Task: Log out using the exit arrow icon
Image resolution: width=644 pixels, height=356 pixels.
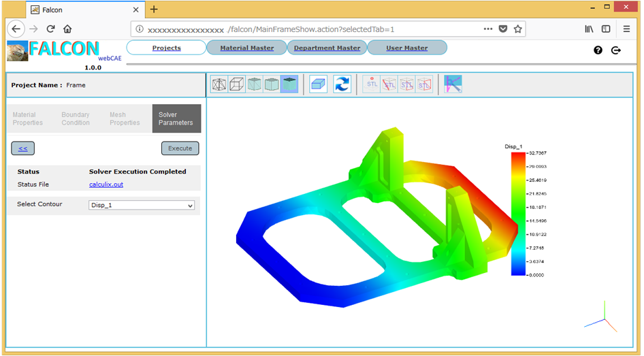Action: pos(616,50)
